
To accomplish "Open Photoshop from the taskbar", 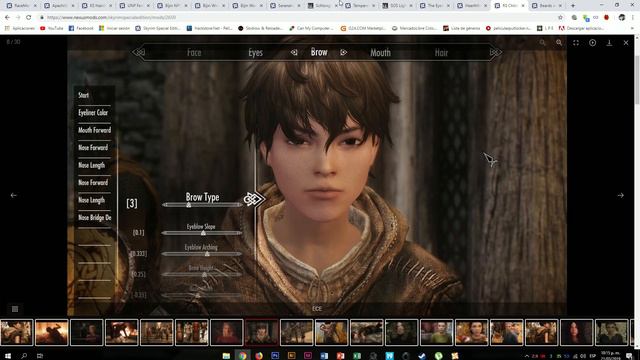I will pyautogui.click(x=275, y=356).
